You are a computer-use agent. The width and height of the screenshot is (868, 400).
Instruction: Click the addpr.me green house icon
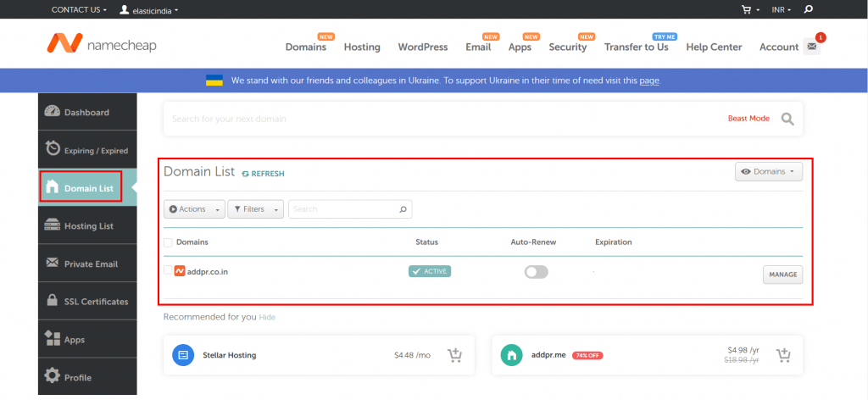511,355
